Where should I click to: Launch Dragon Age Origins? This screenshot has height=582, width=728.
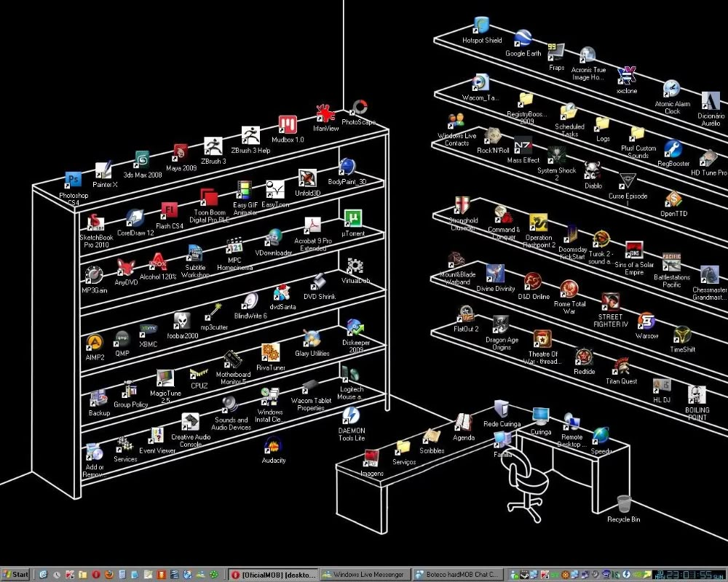coord(501,325)
